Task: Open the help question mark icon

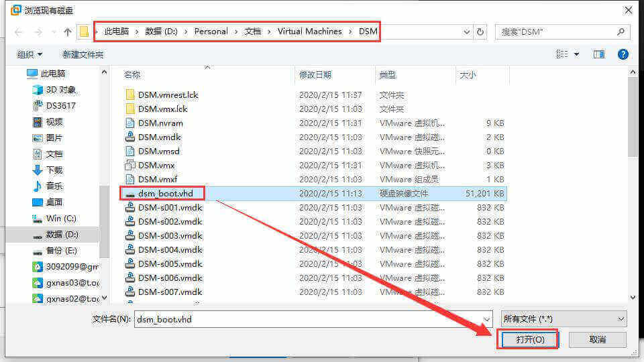Action: click(x=623, y=54)
